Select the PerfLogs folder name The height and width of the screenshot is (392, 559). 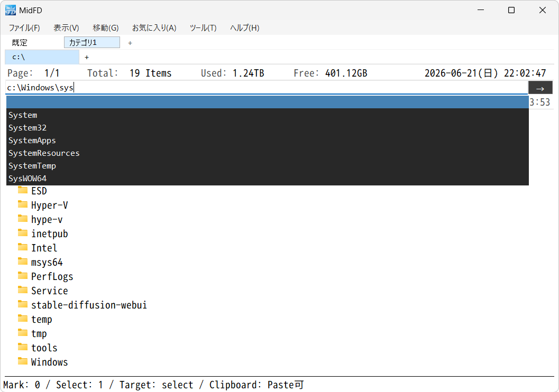(x=52, y=277)
